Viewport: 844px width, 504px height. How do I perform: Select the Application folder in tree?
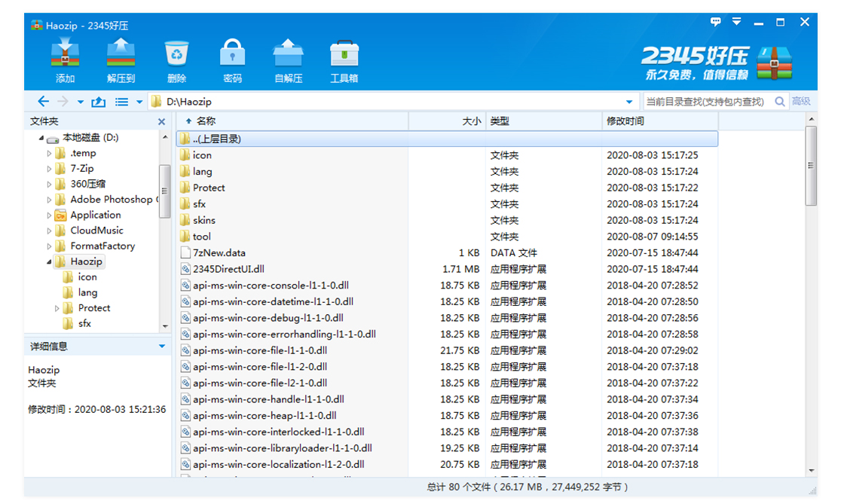click(x=88, y=215)
